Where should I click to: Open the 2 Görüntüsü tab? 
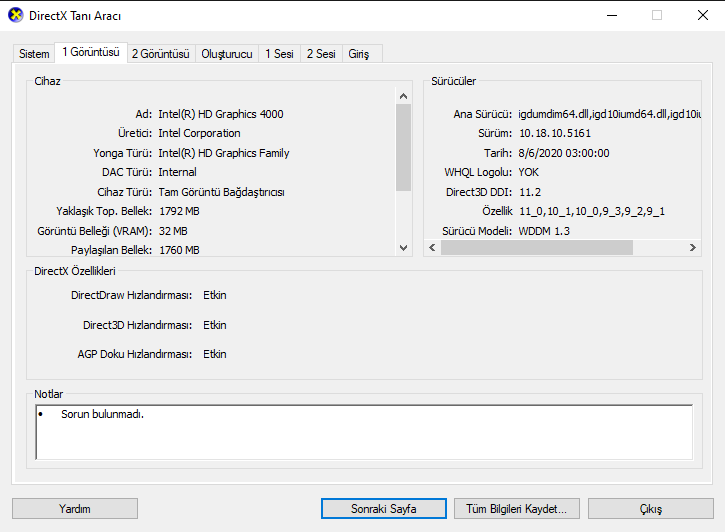(x=160, y=54)
